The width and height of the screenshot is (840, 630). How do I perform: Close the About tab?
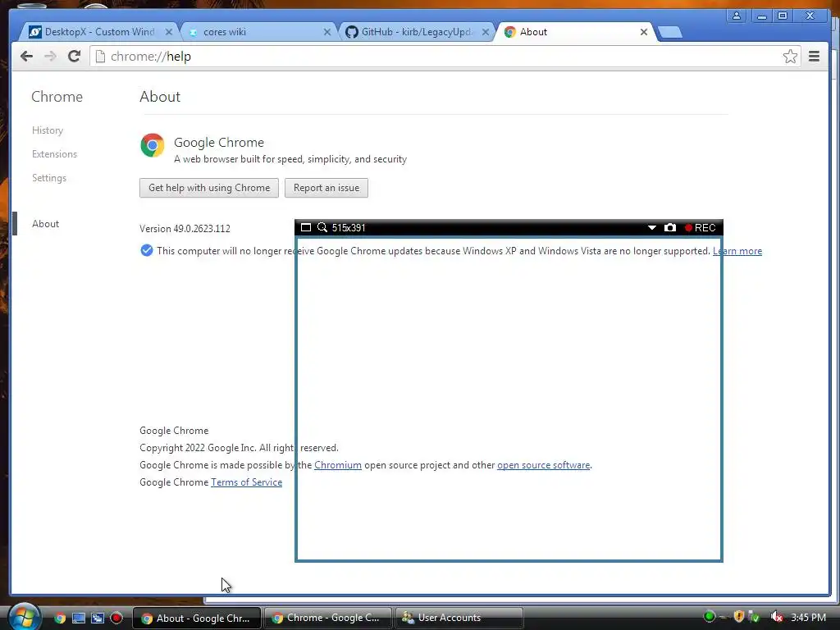(644, 32)
